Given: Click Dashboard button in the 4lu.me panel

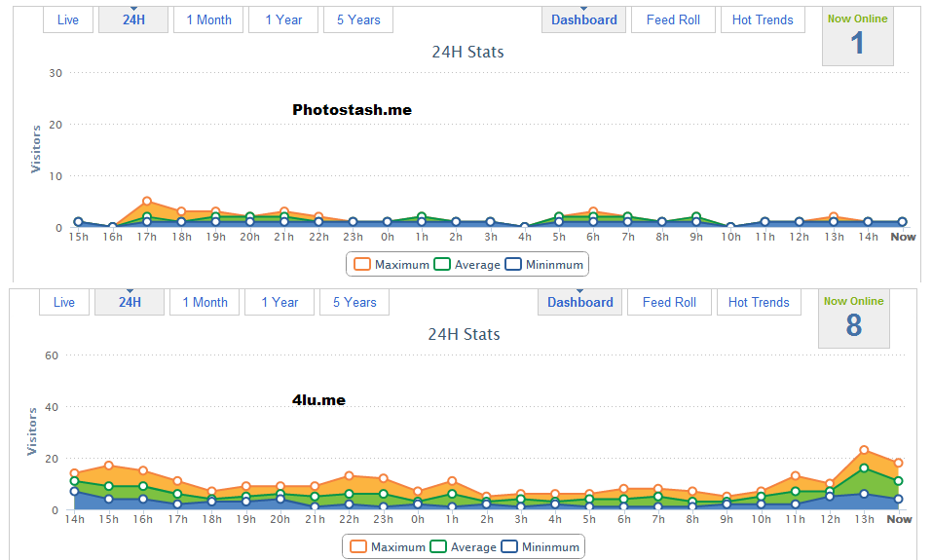Looking at the screenshot, I should click(x=580, y=302).
